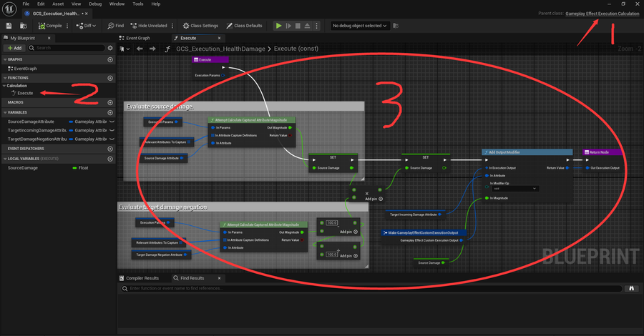Click the debug object locate icon
The width and height of the screenshot is (644, 336).
pyautogui.click(x=396, y=26)
